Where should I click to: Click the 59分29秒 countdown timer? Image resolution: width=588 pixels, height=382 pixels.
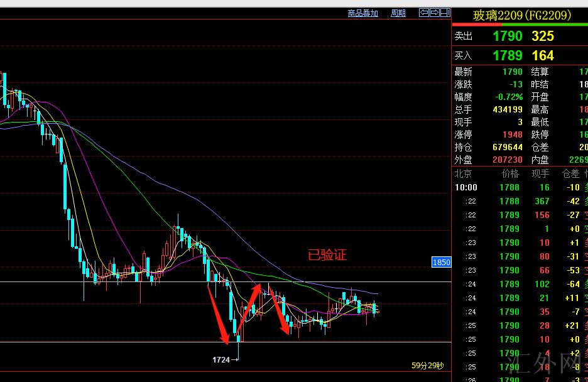[428, 366]
